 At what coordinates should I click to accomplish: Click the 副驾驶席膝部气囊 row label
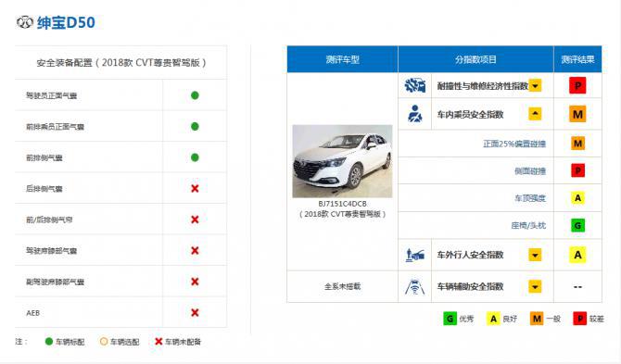pyautogui.click(x=55, y=282)
